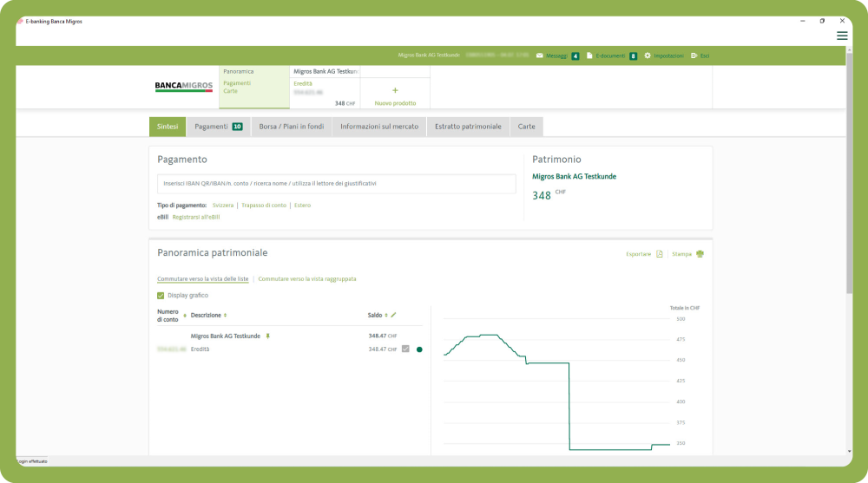Sort by Saldo column arrows
Viewport: 868px width, 483px height.
pyautogui.click(x=385, y=316)
